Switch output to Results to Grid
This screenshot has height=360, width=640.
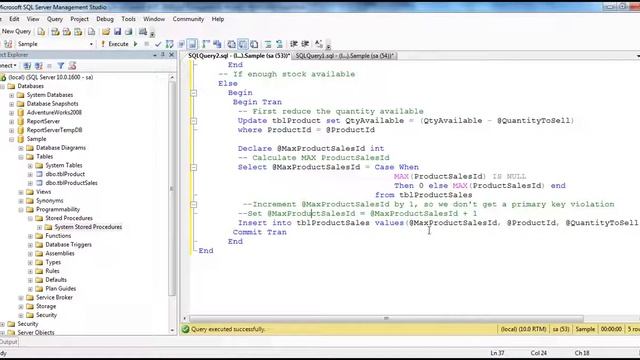[x=243, y=44]
